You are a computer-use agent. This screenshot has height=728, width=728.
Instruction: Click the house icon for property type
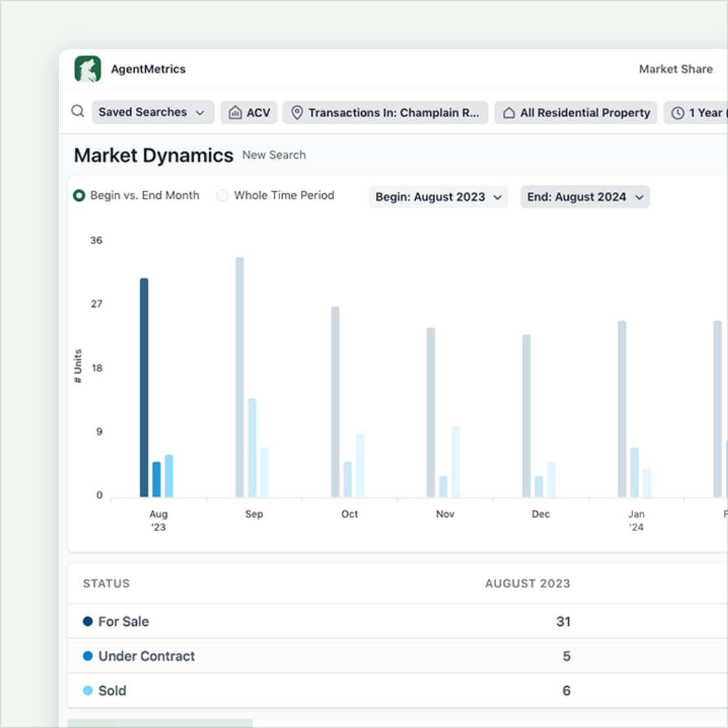pos(509,113)
